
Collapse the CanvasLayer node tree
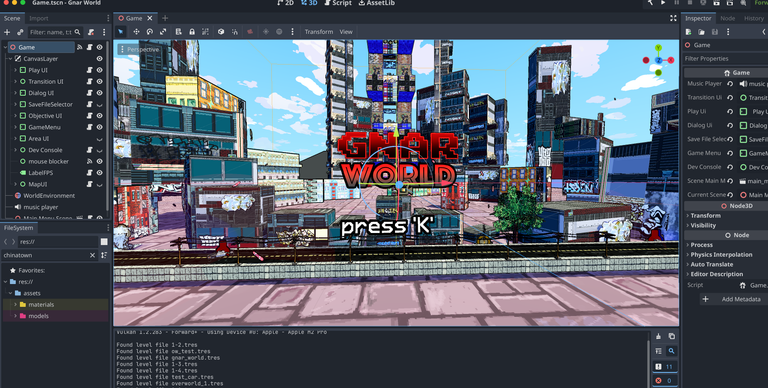tap(10, 59)
